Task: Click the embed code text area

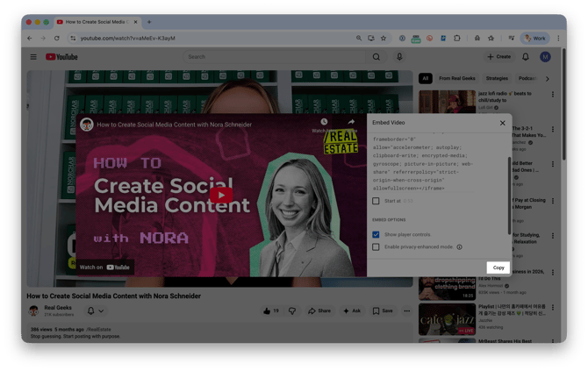Action: tap(423, 163)
